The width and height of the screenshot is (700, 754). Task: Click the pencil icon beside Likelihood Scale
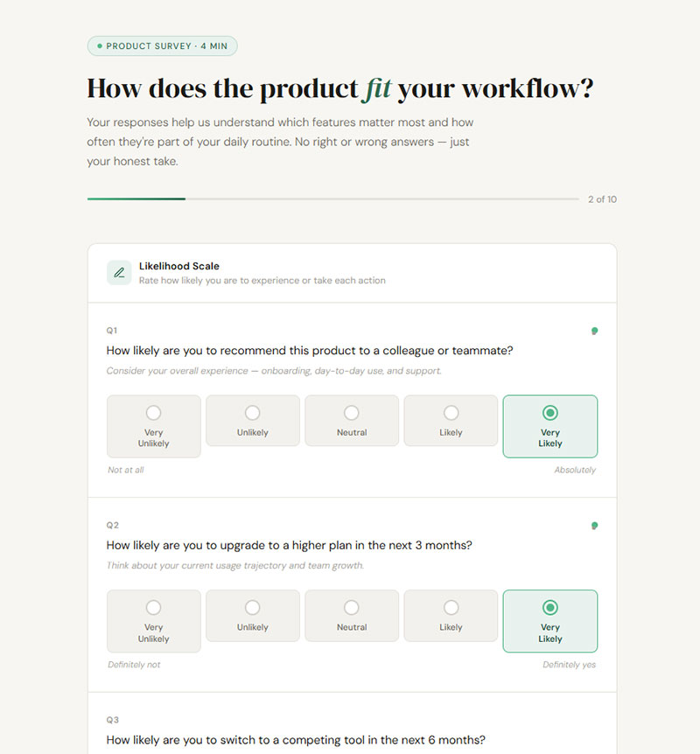pos(119,273)
